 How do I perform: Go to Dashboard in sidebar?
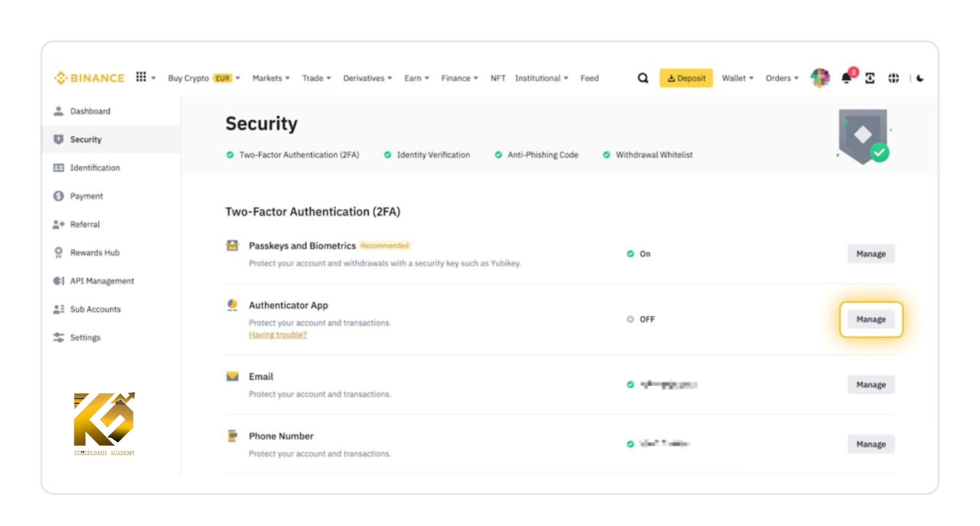[x=111, y=111]
